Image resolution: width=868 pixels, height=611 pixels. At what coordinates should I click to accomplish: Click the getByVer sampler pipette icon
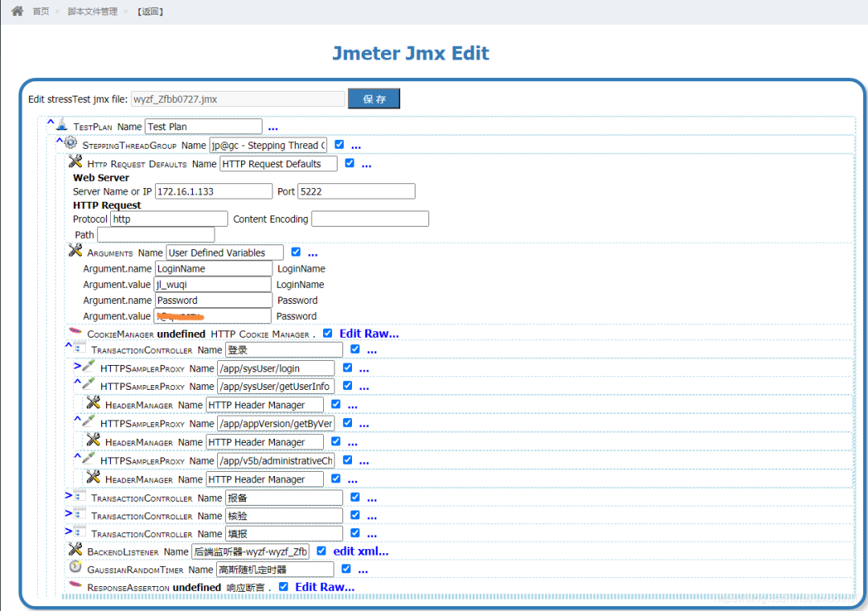coord(88,420)
